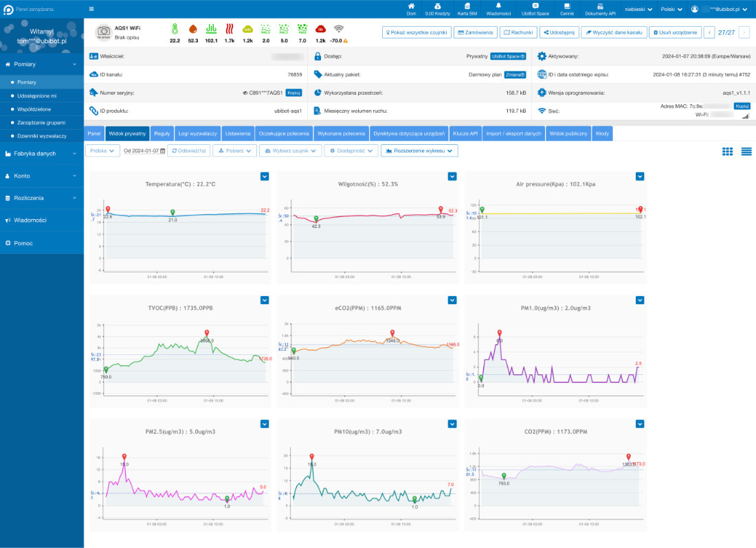This screenshot has height=548, width=756.
Task: Toggle Odśwież(1s) auto-refresh button
Action: point(188,150)
